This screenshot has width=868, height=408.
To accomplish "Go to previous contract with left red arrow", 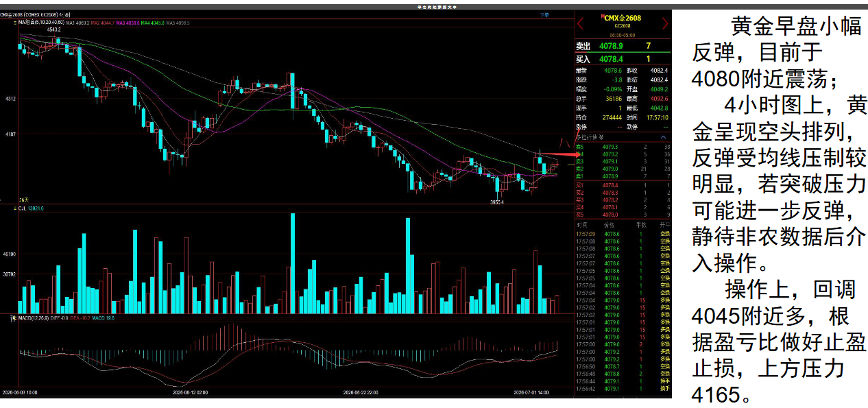I will (581, 24).
